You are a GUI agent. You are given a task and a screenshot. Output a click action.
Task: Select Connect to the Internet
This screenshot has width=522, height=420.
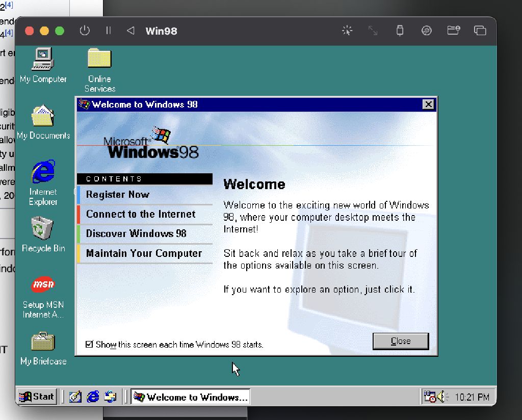(x=141, y=214)
